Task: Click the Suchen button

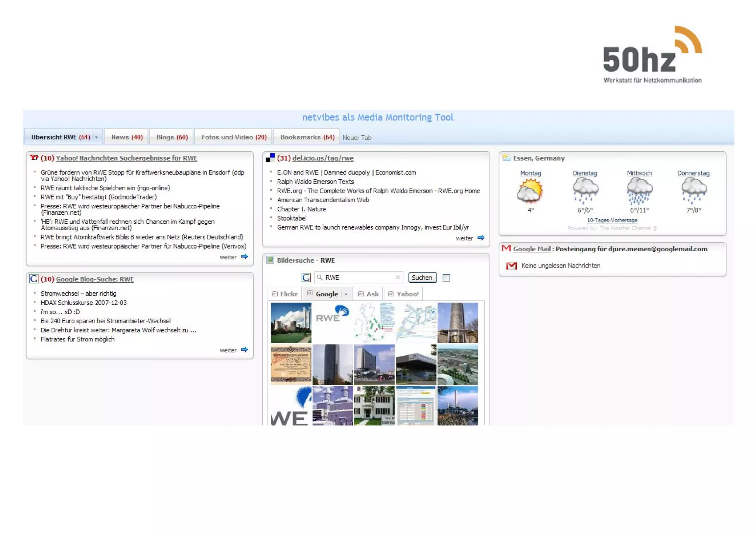Action: pos(422,278)
